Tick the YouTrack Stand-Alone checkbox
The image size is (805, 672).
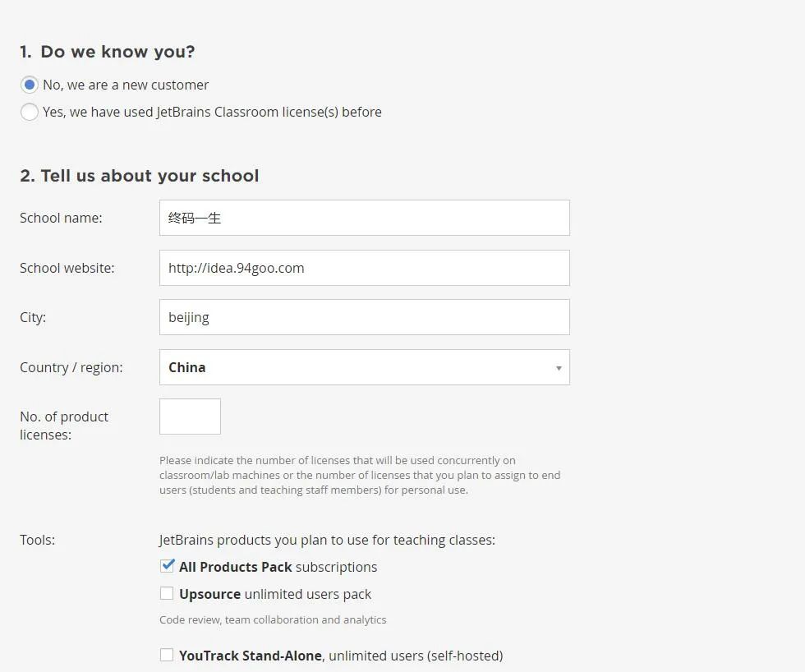(167, 655)
